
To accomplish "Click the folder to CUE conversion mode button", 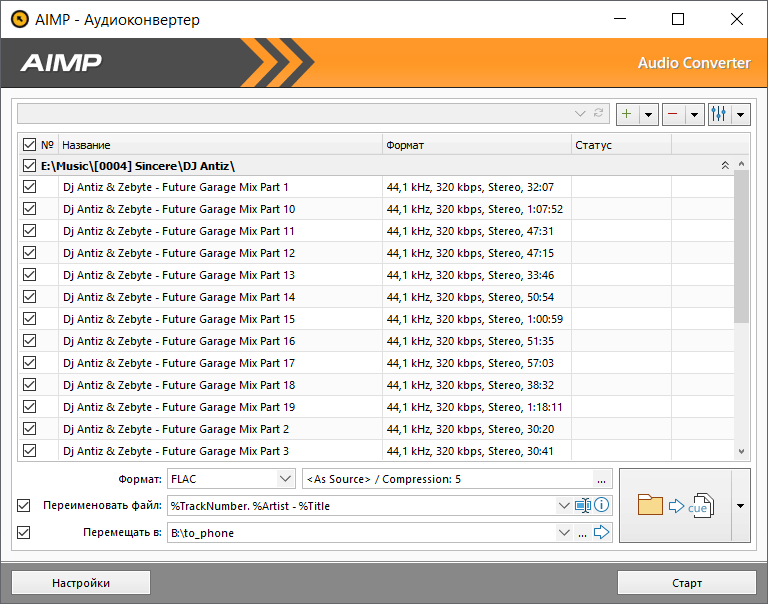I will pos(675,506).
